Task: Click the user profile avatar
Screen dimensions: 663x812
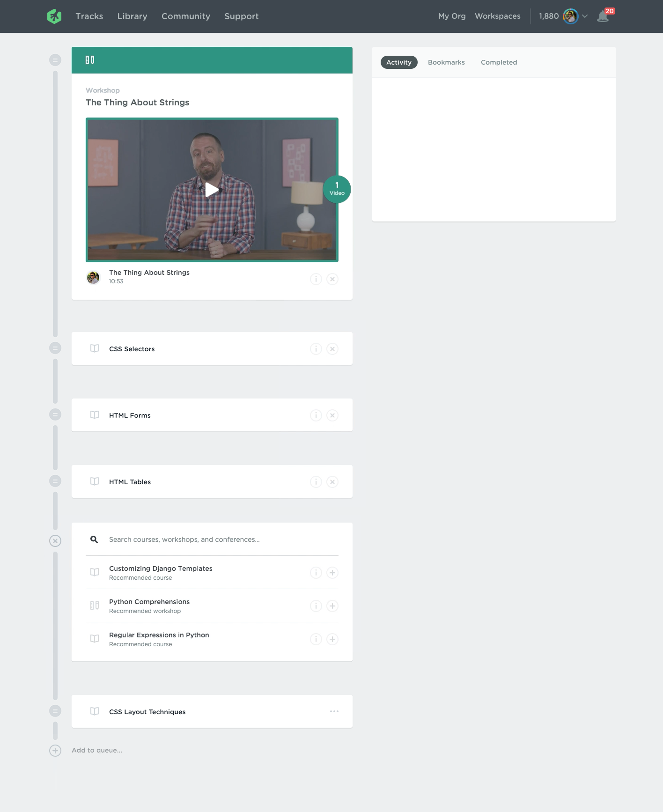Action: point(570,16)
